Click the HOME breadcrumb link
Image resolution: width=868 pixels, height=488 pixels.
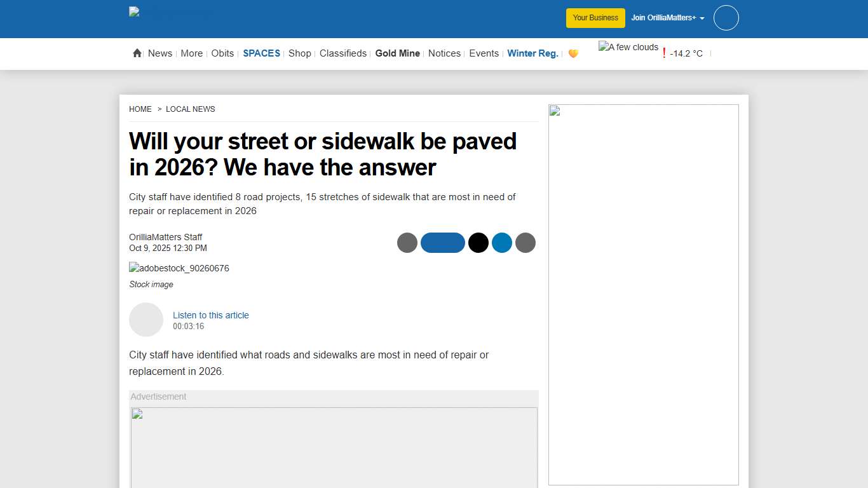pos(140,109)
